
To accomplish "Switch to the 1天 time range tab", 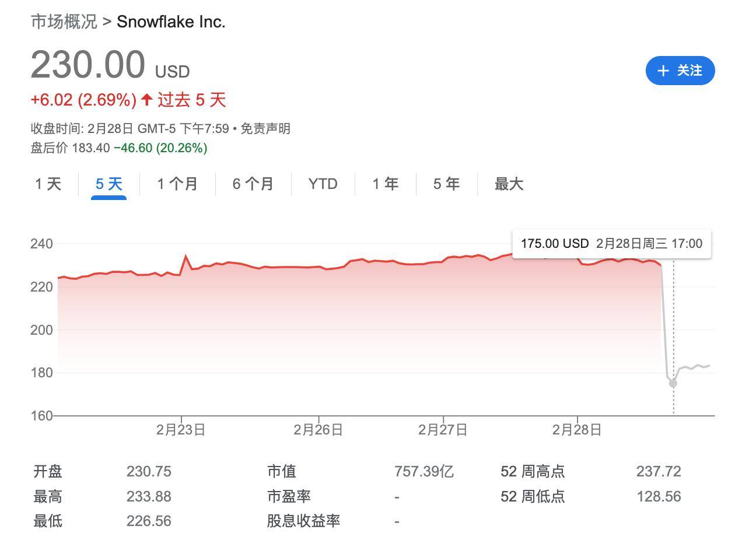I will [x=47, y=184].
